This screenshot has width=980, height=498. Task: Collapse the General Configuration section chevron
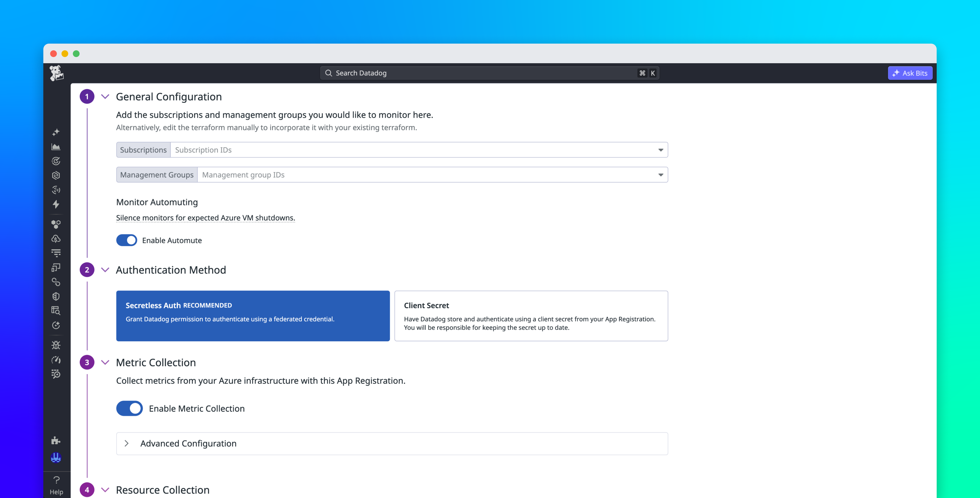coord(105,97)
